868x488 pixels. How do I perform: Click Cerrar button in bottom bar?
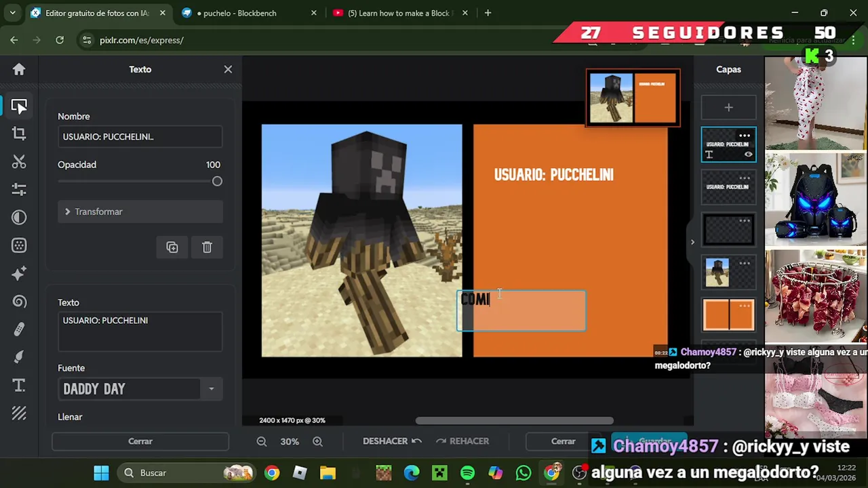(563, 441)
